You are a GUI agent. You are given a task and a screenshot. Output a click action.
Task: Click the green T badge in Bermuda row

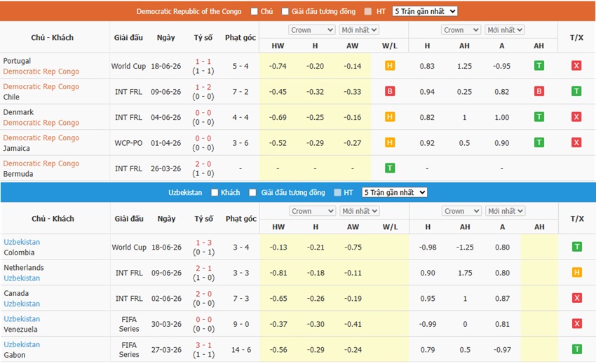coord(390,168)
